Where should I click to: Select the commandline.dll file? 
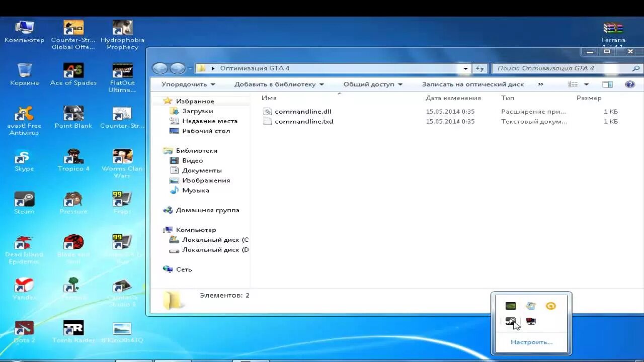coord(303,112)
